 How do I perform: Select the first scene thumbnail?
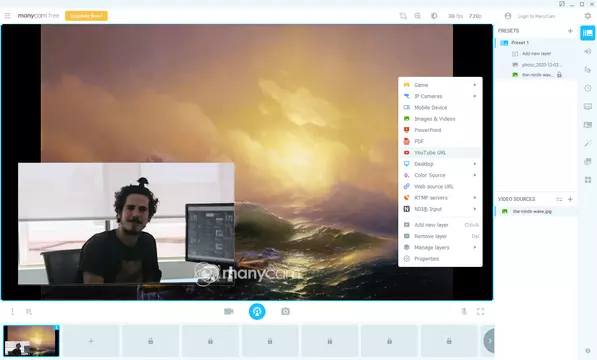pyautogui.click(x=31, y=341)
